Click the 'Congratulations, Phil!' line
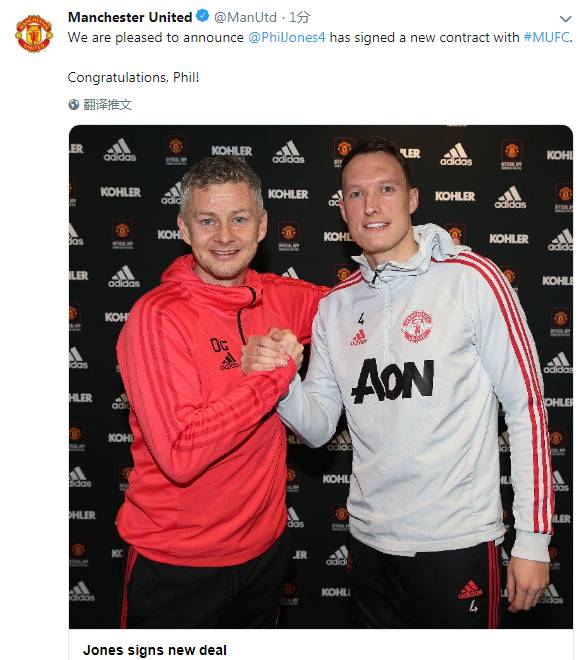This screenshot has height=660, width=578. [x=133, y=77]
